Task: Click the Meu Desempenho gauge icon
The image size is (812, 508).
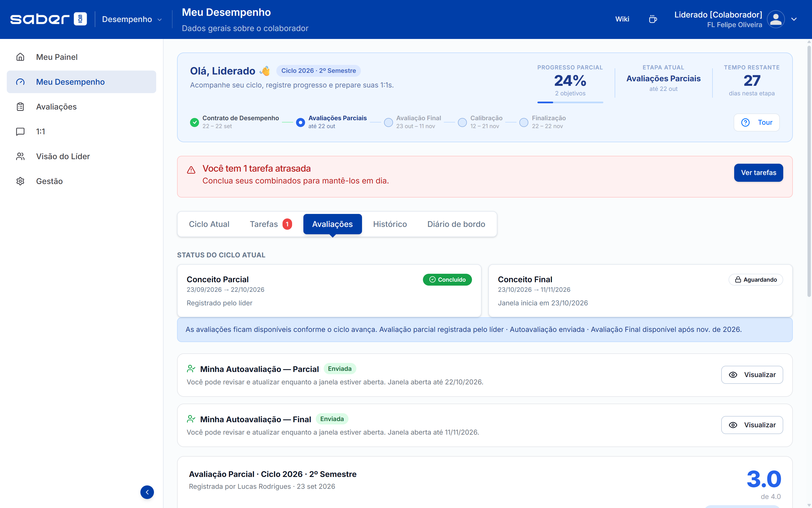Action: pyautogui.click(x=21, y=82)
